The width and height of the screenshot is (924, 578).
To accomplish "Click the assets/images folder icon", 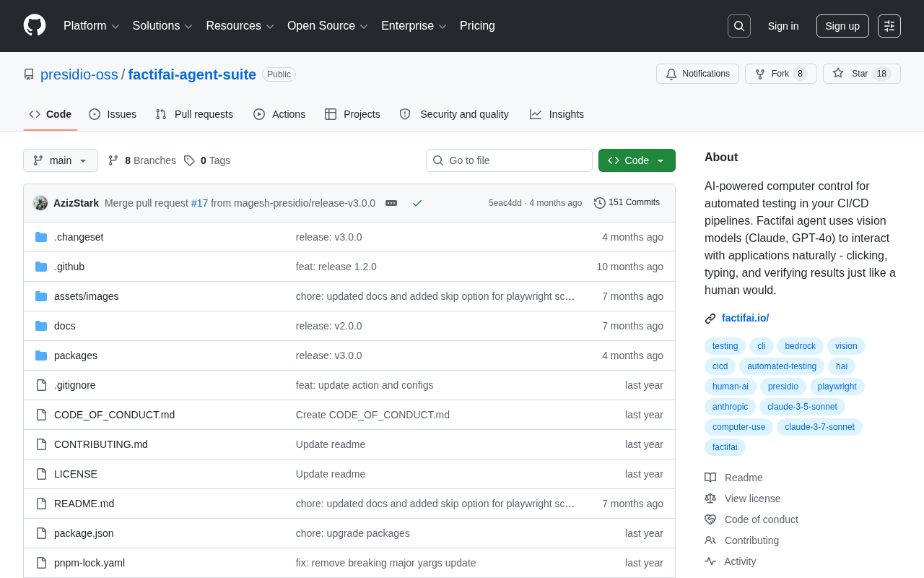I will click(41, 296).
